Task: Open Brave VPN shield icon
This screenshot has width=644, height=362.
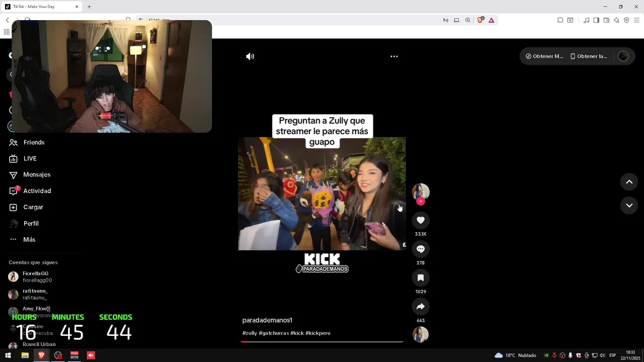Action: (626, 20)
